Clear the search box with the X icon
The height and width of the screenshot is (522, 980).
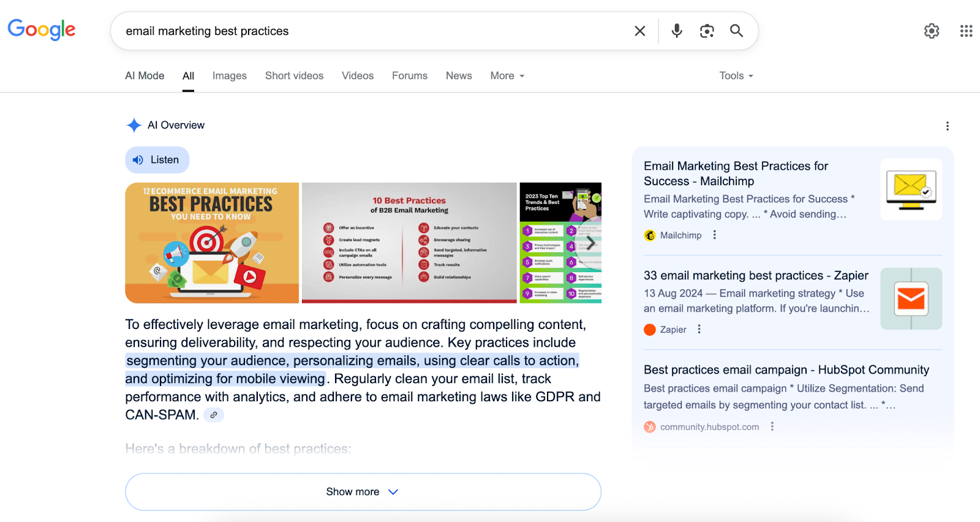640,31
